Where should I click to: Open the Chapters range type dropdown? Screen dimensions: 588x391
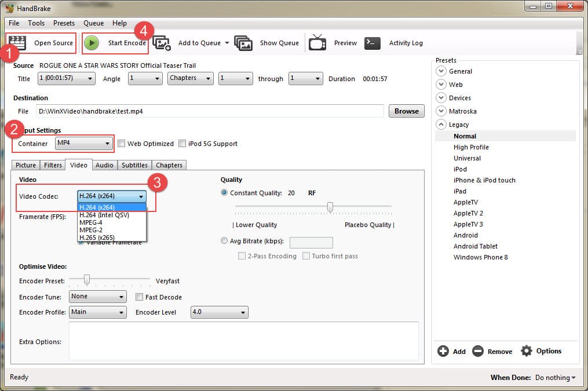191,78
